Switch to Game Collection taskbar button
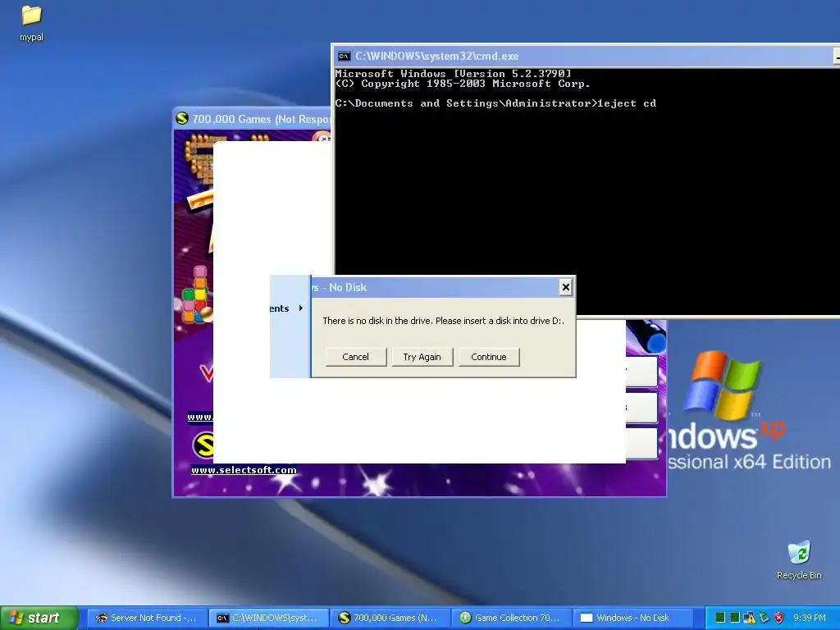Screen dimensions: 840x630 [x=511, y=618]
